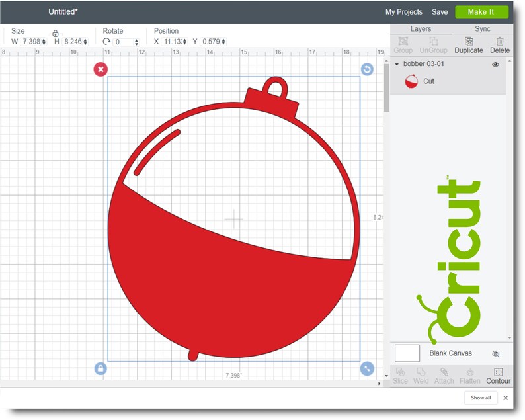Adjust Y position with its stepper arrows
This screenshot has height=420, width=525.
[223, 42]
